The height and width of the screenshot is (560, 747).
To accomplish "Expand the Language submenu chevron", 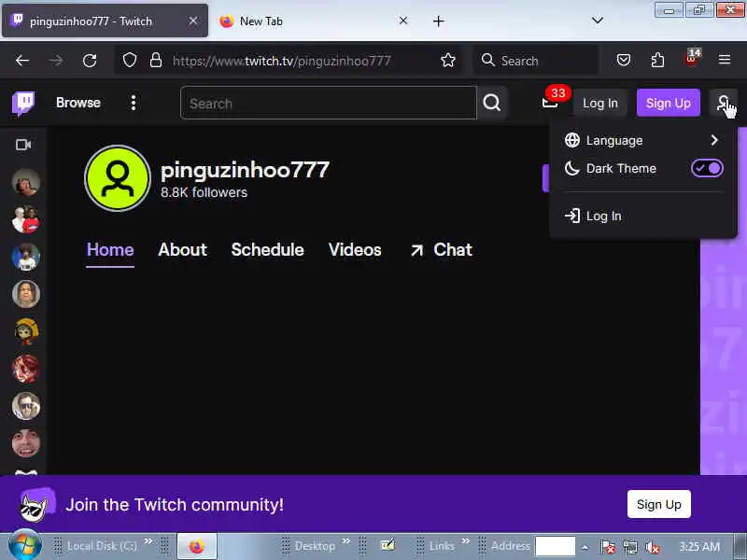I will pyautogui.click(x=714, y=140).
